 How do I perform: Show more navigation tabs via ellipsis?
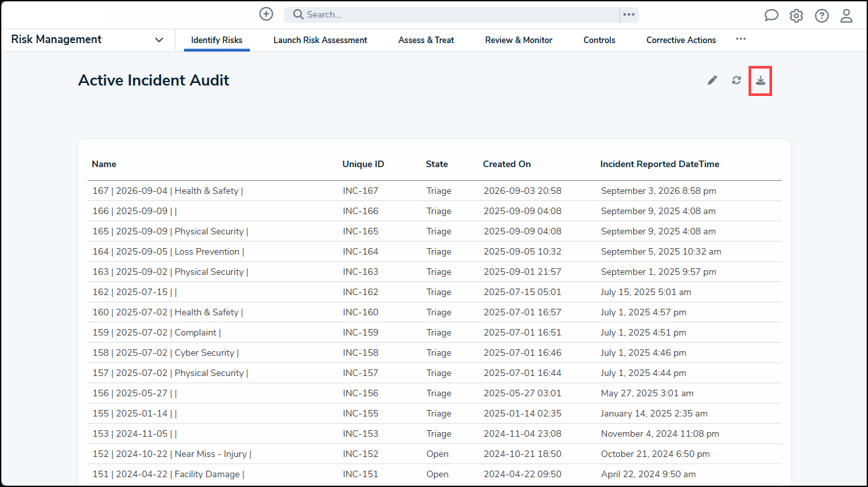click(741, 39)
